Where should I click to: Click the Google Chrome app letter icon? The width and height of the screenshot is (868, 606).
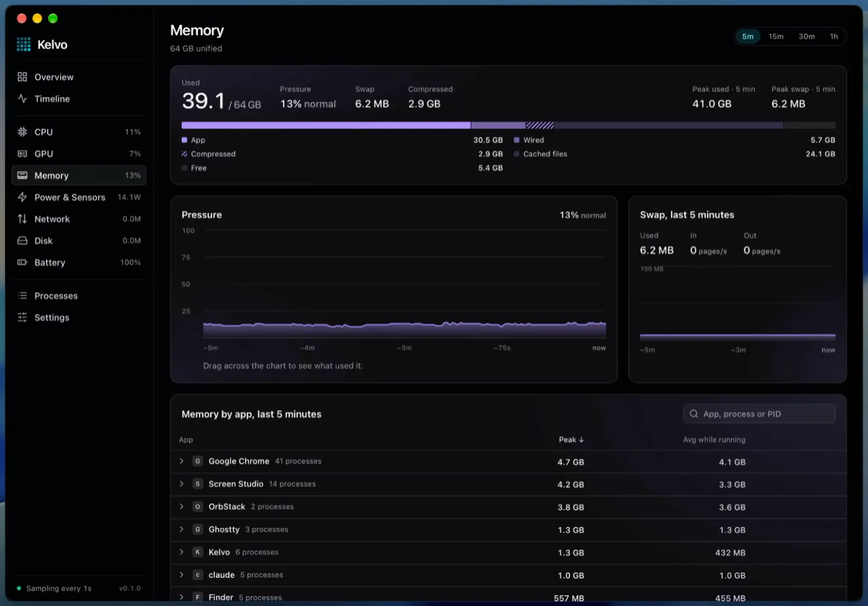(197, 461)
